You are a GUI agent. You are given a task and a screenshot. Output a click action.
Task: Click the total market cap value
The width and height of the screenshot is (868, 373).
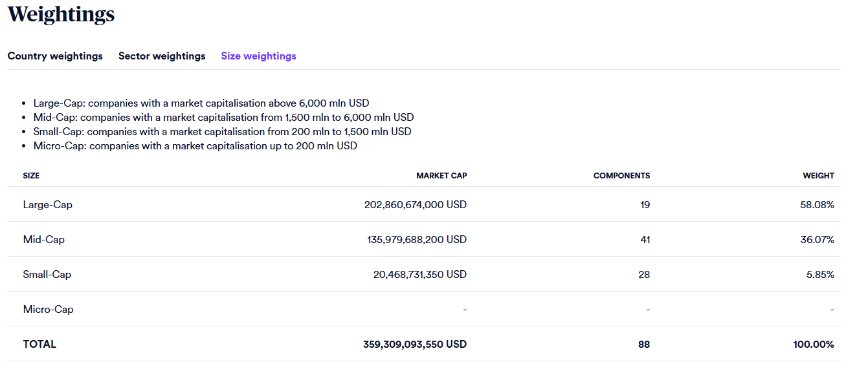[x=415, y=345]
